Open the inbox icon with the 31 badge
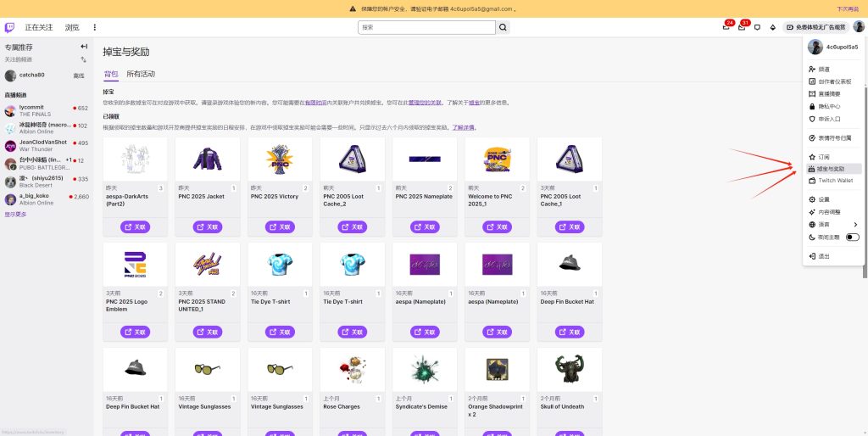 742,27
